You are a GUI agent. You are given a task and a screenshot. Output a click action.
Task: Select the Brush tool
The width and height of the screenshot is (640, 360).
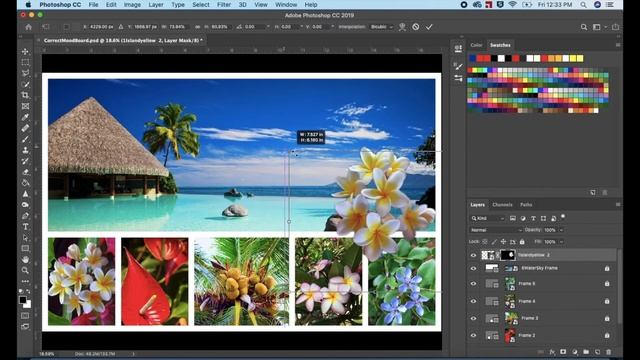pos(25,139)
